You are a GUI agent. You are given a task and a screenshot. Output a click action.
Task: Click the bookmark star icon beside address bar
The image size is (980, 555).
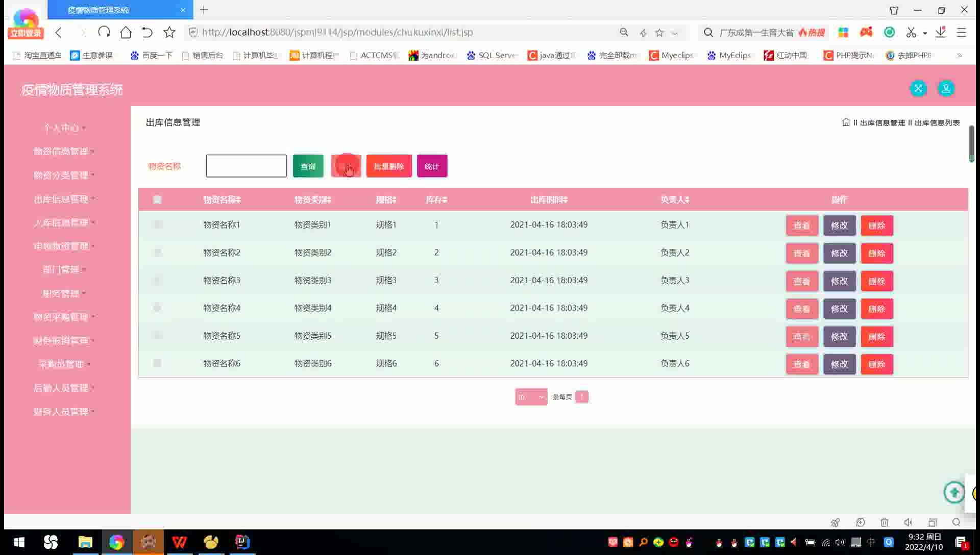(169, 32)
